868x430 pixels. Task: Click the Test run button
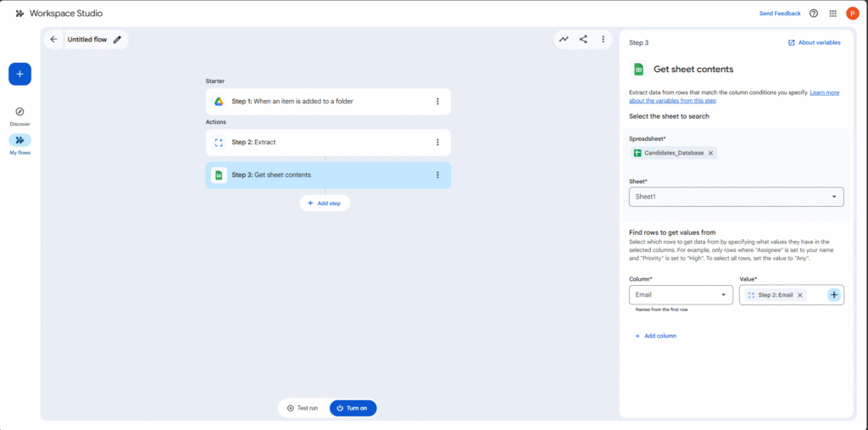coord(303,408)
